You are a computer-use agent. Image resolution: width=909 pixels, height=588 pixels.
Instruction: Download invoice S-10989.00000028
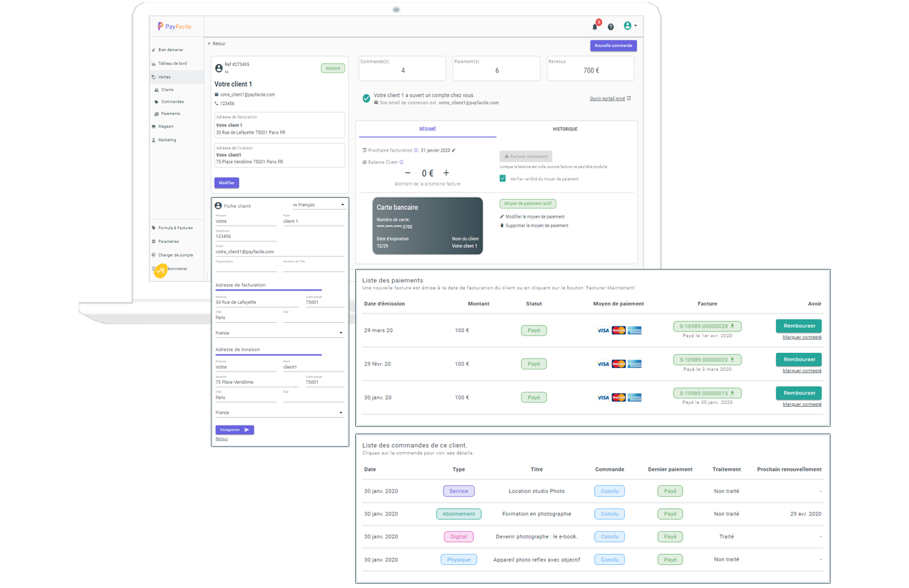707,326
